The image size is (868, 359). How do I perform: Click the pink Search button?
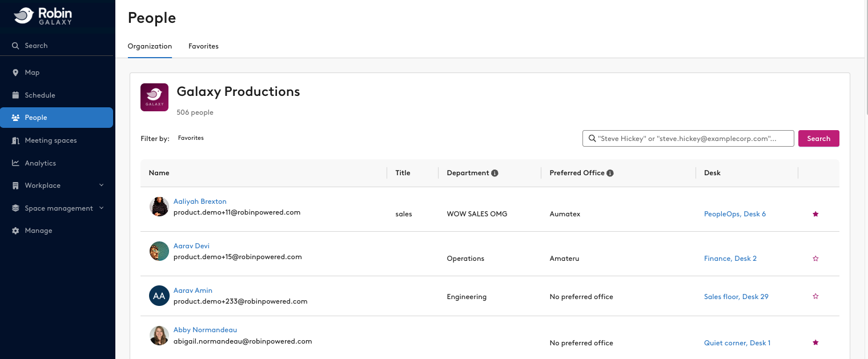point(818,139)
